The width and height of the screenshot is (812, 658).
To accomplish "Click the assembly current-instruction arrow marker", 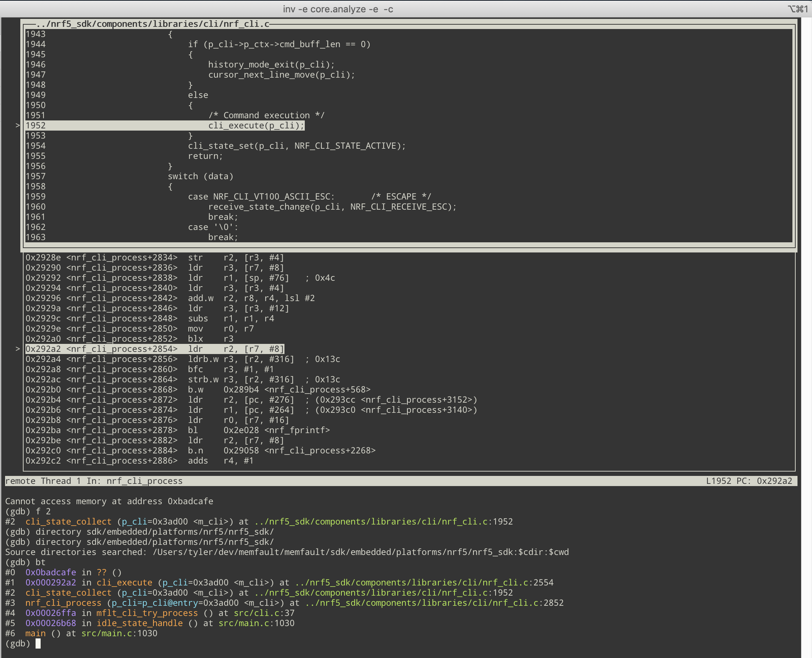I will click(17, 349).
